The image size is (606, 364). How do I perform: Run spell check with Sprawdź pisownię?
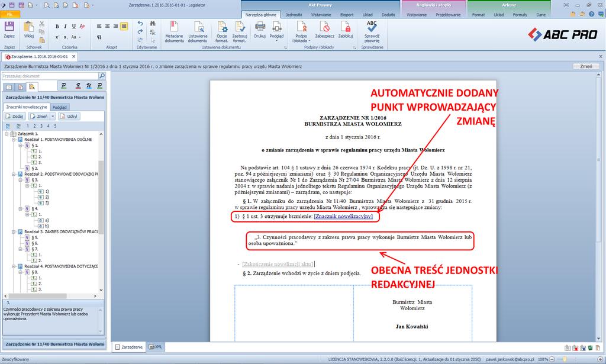tap(372, 32)
